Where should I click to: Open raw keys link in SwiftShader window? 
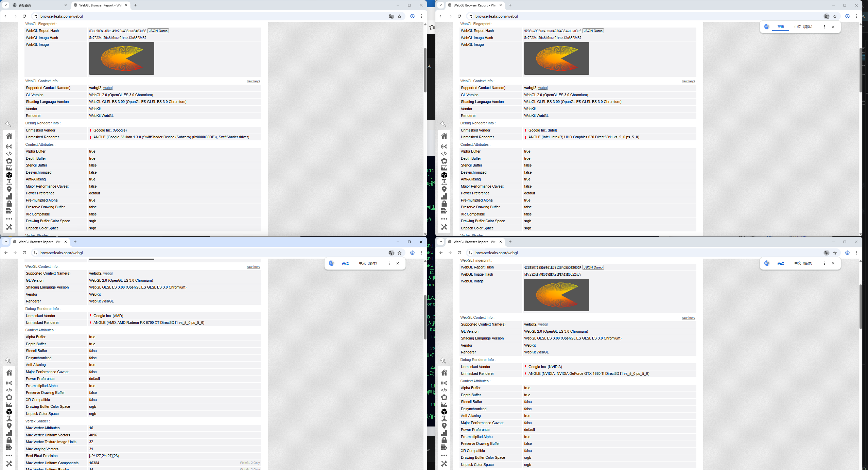254,81
